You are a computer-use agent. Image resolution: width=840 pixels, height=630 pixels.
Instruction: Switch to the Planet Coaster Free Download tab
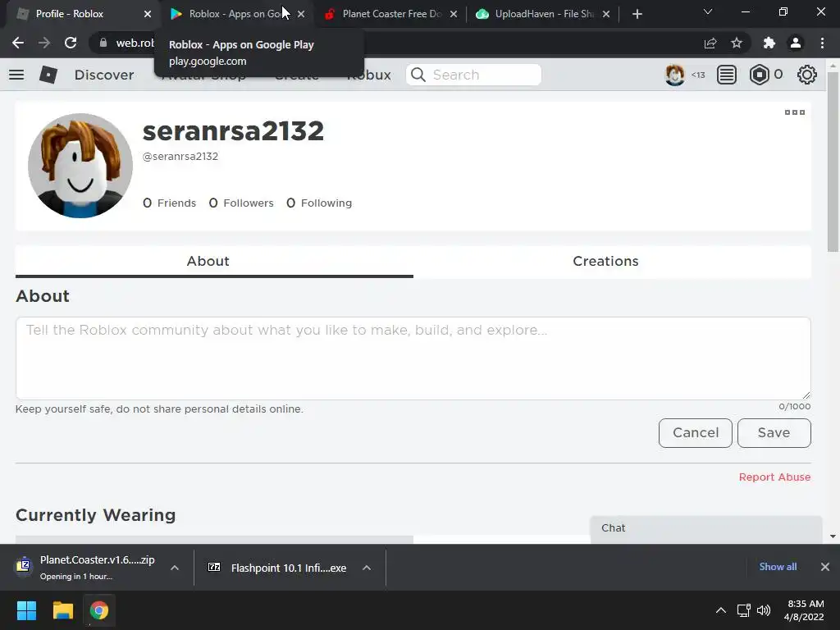[x=391, y=14]
